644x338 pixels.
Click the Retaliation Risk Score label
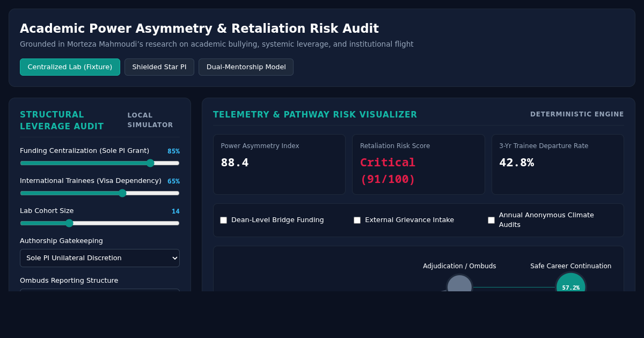(395, 146)
